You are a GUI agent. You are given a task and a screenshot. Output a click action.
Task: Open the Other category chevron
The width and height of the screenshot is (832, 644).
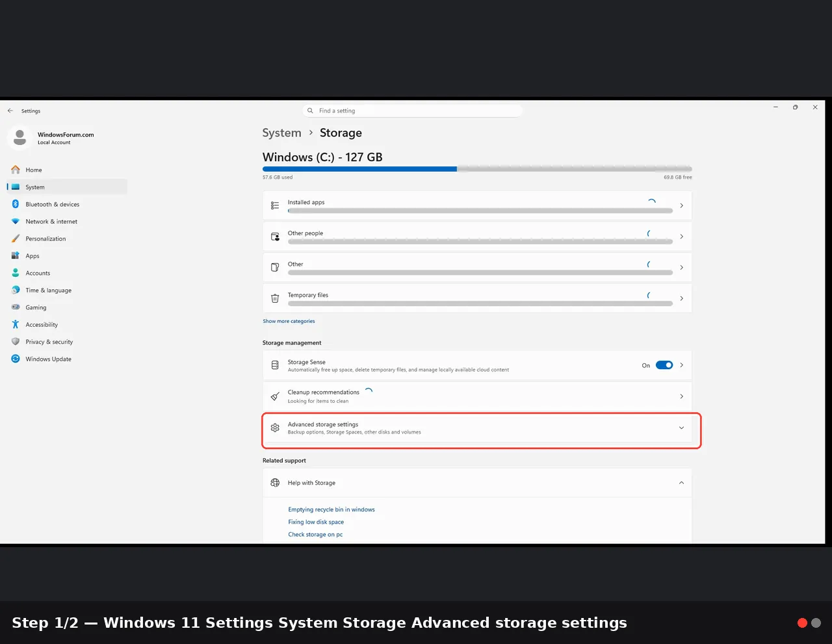pos(681,267)
